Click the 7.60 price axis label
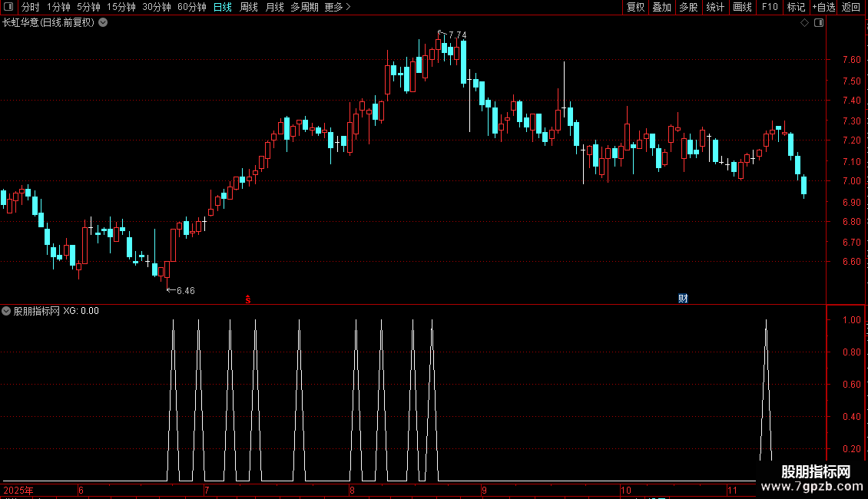Image resolution: width=868 pixels, height=499 pixels. [x=851, y=60]
